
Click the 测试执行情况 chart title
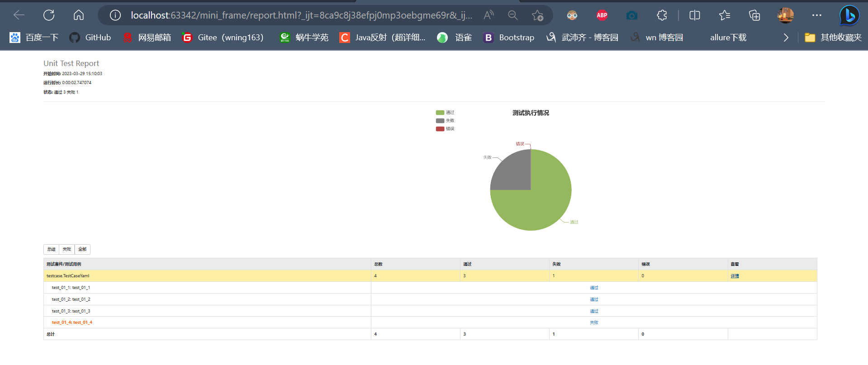click(x=531, y=113)
